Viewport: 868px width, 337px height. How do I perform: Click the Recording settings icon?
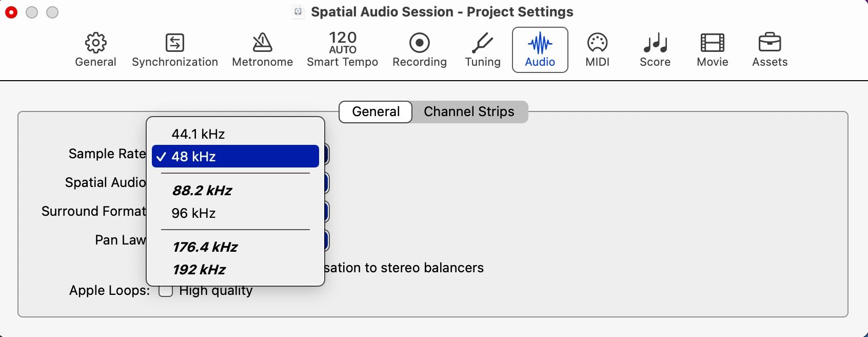click(419, 49)
